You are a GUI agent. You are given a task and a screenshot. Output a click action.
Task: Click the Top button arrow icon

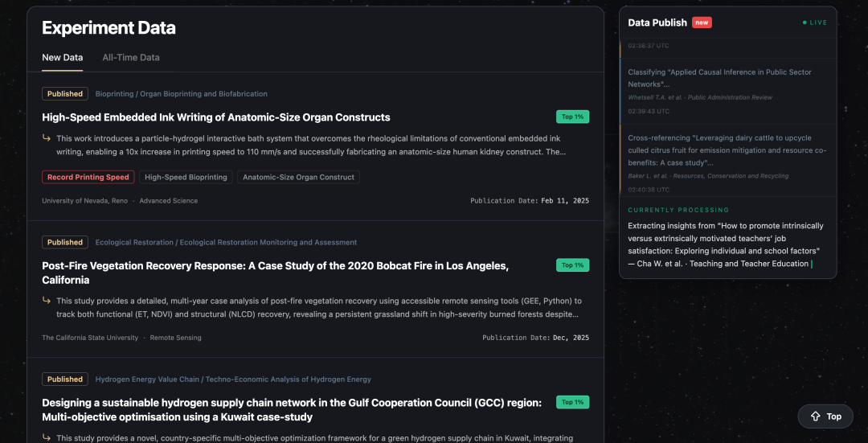tap(815, 416)
